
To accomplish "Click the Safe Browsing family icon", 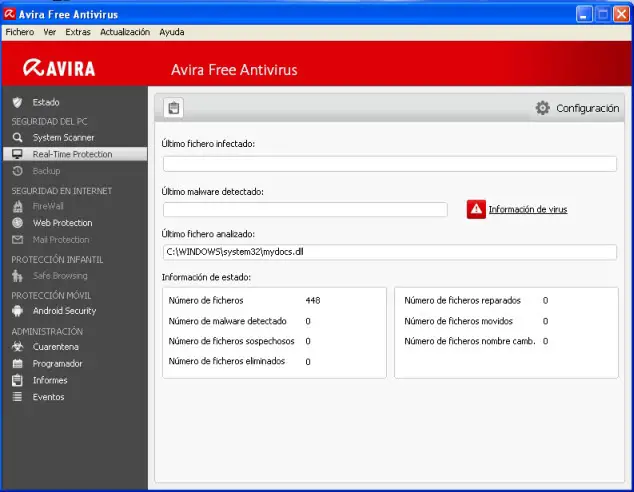I will point(17,276).
